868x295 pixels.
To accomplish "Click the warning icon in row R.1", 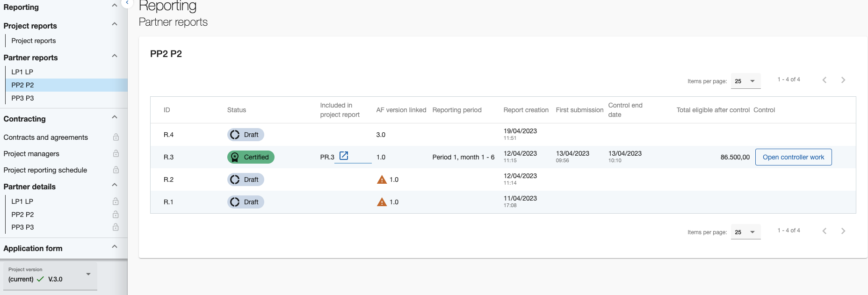I will [x=382, y=202].
